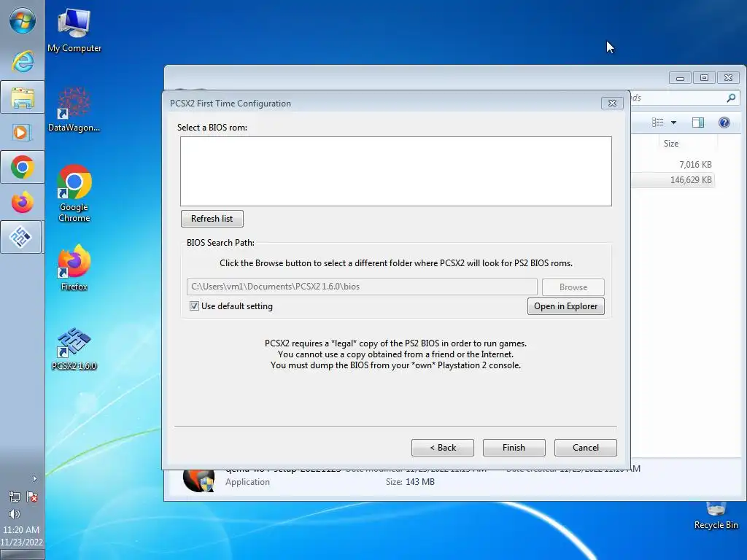Open Firefox from the taskbar
This screenshot has width=747, height=560.
point(22,203)
